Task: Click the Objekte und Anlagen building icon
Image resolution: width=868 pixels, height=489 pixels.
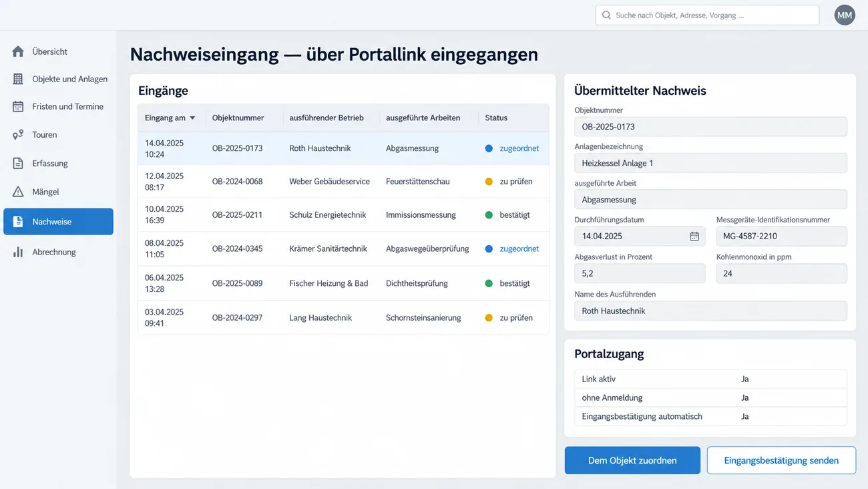Action: 18,79
